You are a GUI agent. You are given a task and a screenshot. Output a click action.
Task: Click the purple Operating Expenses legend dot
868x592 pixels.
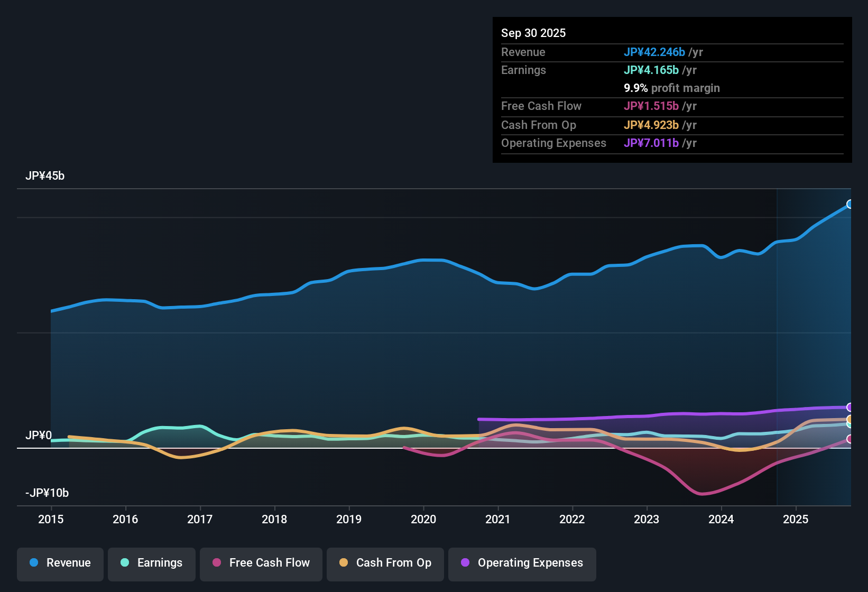tap(465, 563)
